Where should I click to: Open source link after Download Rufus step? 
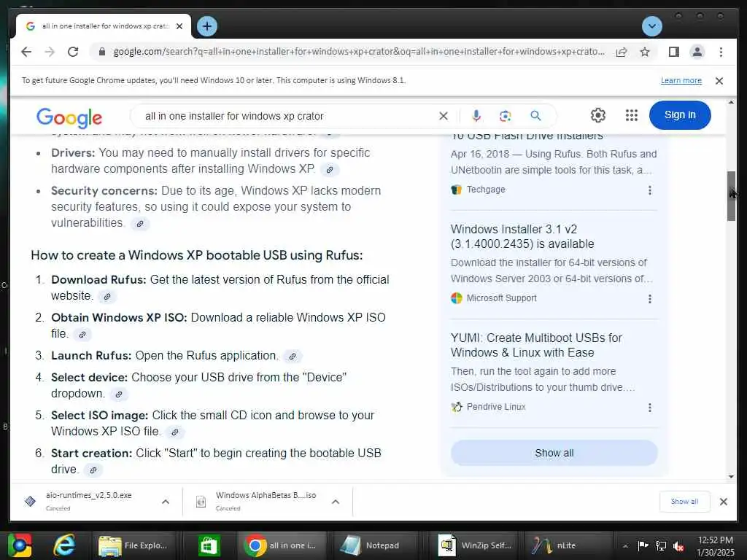[107, 297]
